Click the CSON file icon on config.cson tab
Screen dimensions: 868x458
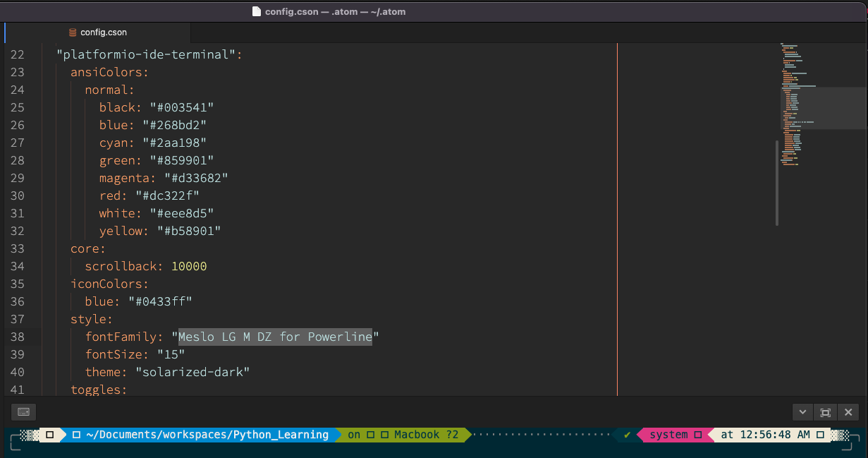tap(71, 32)
